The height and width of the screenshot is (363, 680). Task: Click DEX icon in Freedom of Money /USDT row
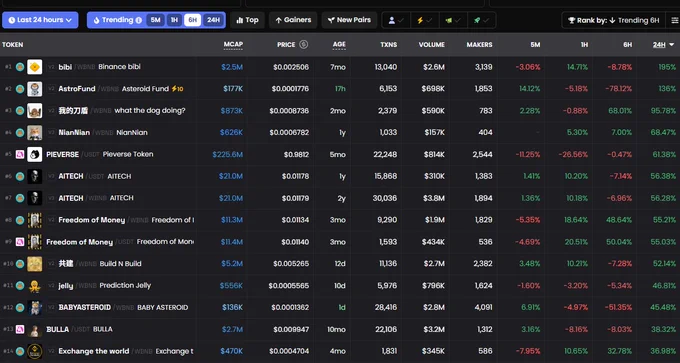click(20, 242)
